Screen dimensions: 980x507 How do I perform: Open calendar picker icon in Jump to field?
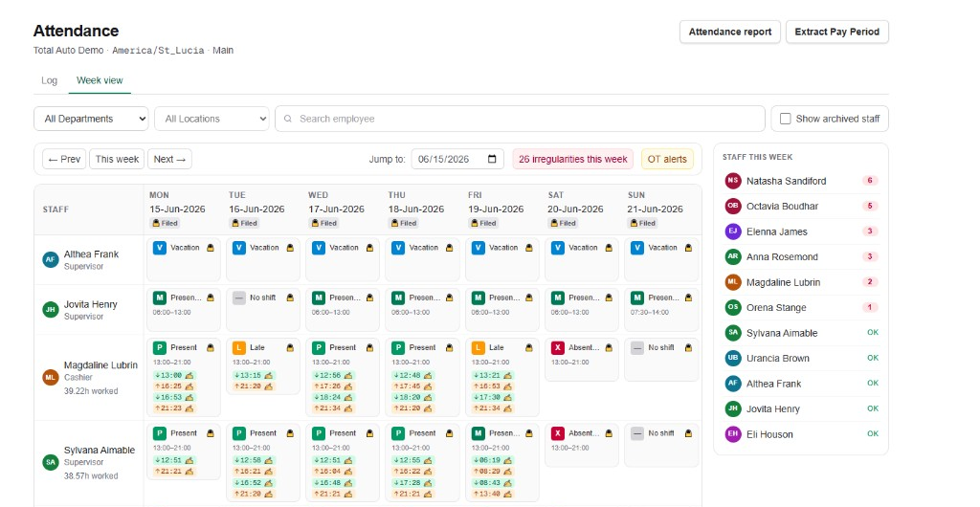pos(492,159)
